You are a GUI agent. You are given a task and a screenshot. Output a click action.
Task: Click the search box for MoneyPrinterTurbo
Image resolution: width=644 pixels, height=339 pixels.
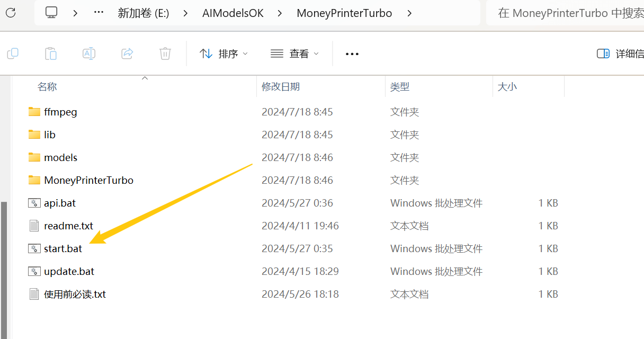click(x=565, y=13)
